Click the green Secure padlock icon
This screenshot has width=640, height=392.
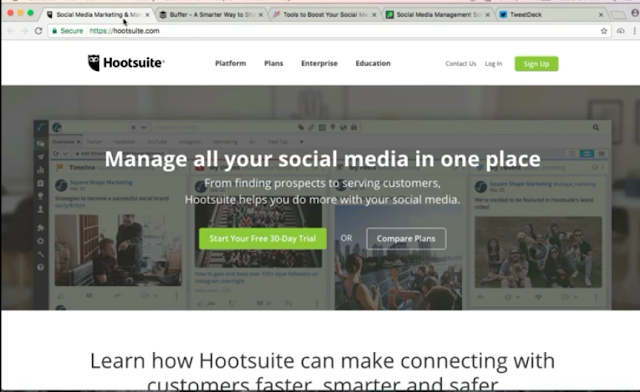55,31
